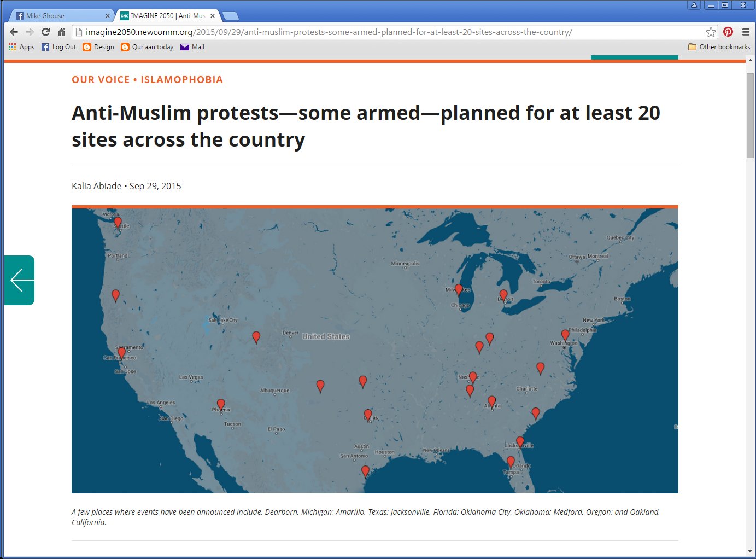Click the United States map label
Screen dimensions: 756x559
pos(326,336)
